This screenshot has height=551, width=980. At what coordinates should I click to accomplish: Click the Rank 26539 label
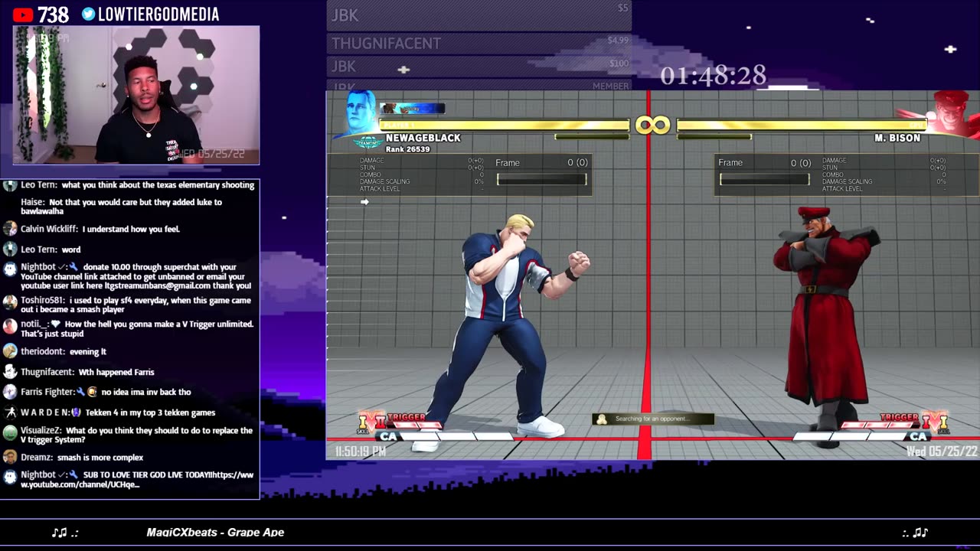tap(407, 149)
